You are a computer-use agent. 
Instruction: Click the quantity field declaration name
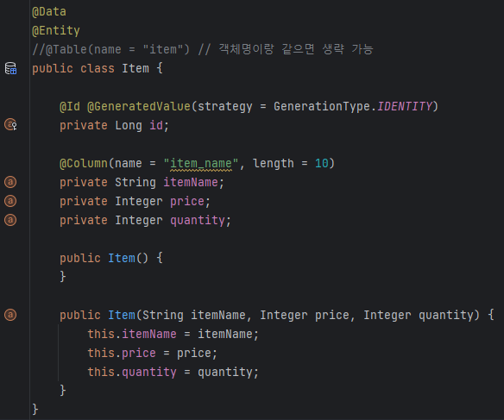[x=198, y=220]
